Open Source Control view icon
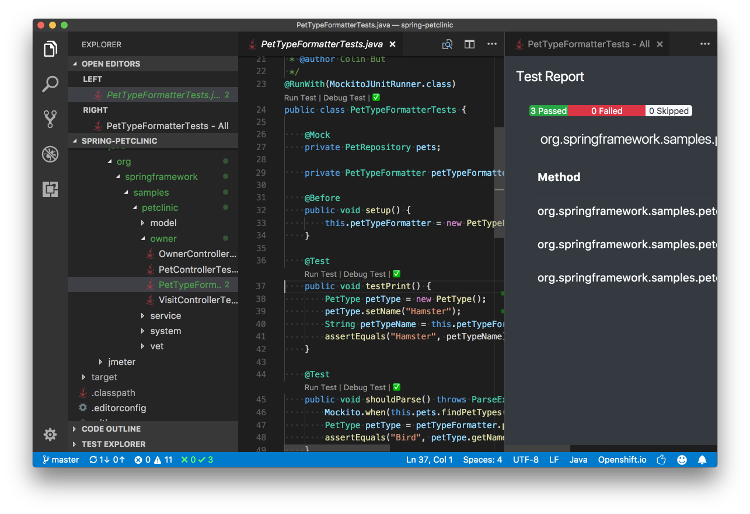 (50, 119)
